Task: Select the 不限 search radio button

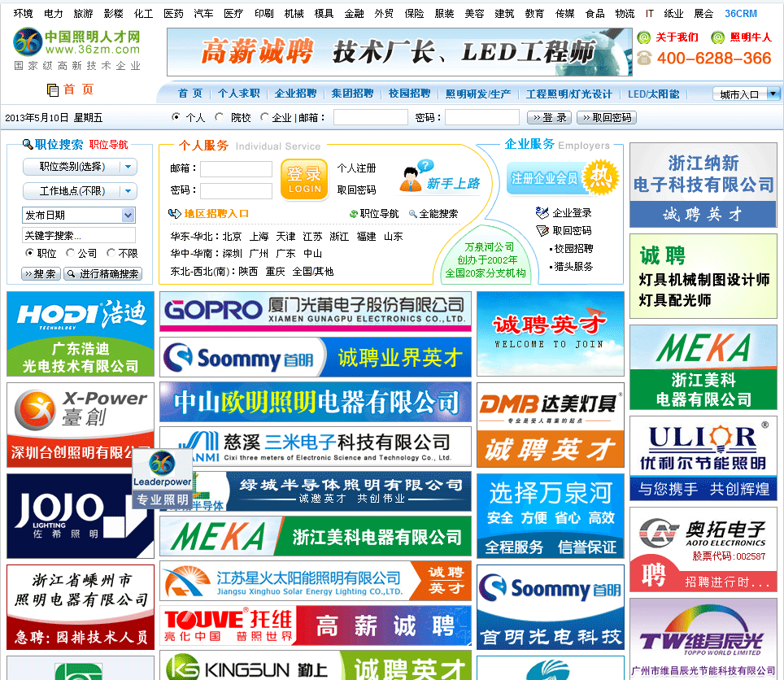Action: point(111,253)
